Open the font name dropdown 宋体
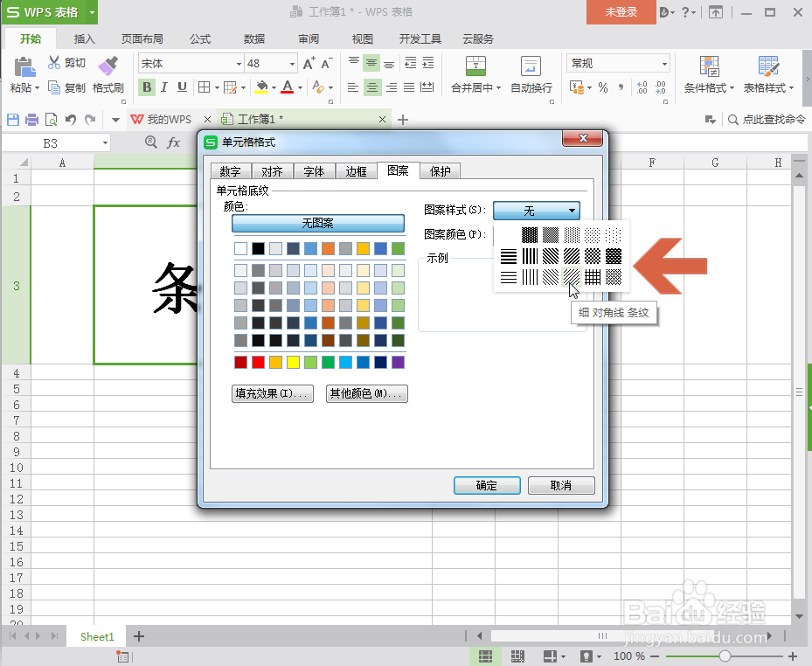812x666 pixels. [239, 64]
